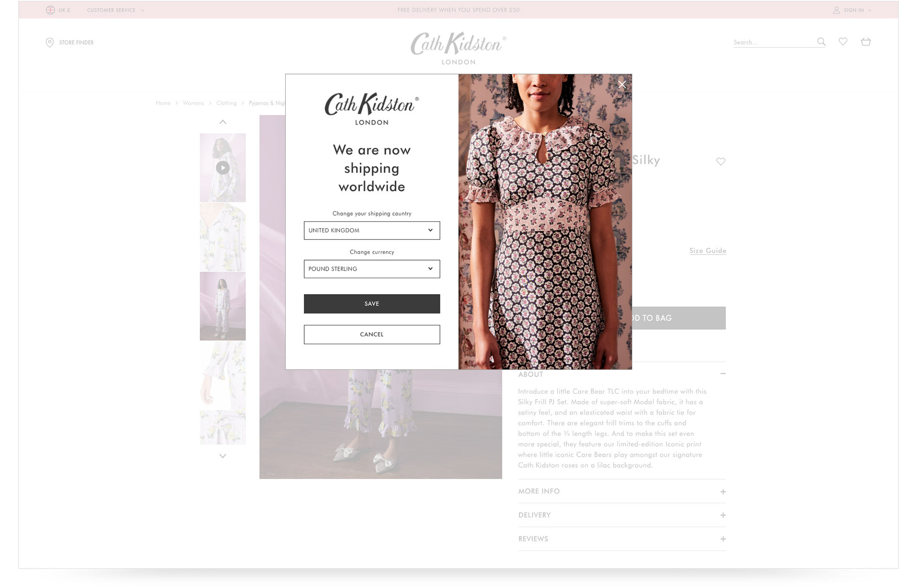
Task: Close the shipping worldwide popup
Action: 622,84
